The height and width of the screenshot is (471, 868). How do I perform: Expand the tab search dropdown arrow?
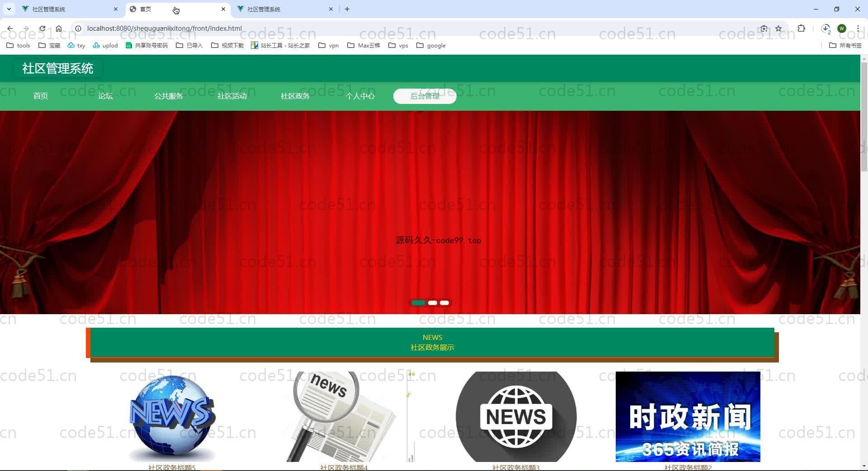[9, 9]
